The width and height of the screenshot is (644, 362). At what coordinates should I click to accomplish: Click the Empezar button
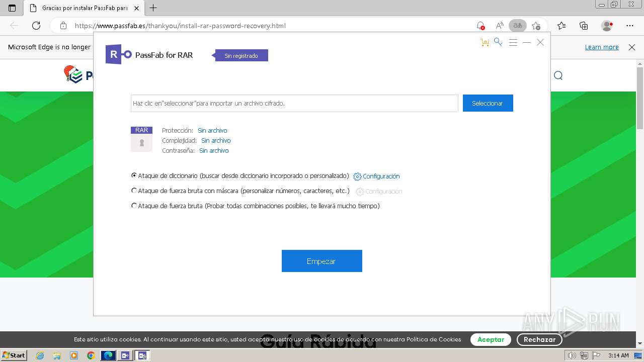coord(322,261)
